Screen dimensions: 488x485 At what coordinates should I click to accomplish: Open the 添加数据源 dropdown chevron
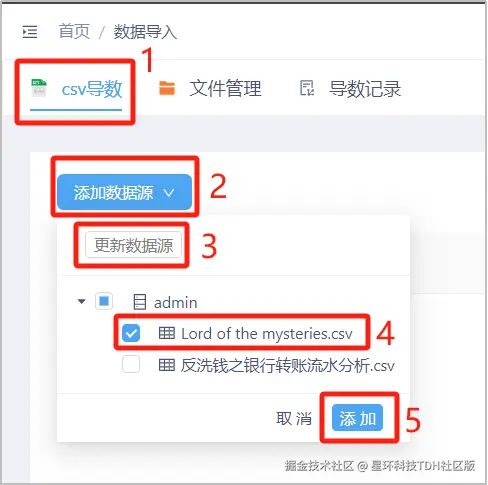click(169, 193)
